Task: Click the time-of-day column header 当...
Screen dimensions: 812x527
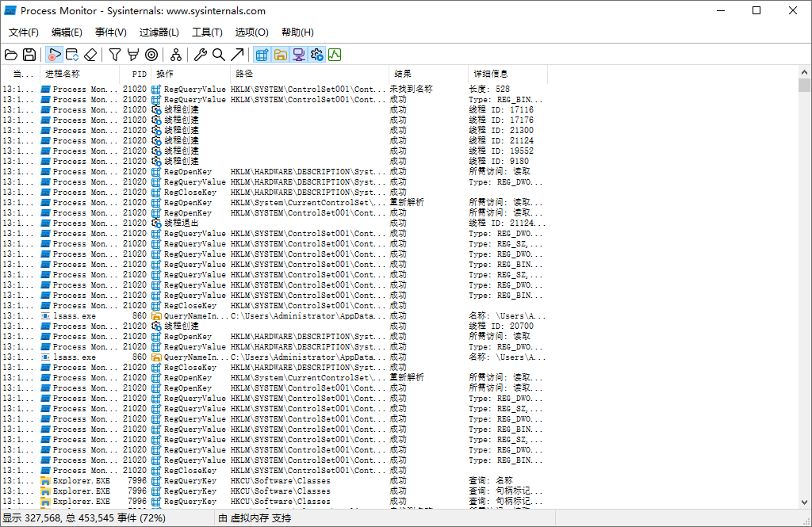Action: pos(20,74)
